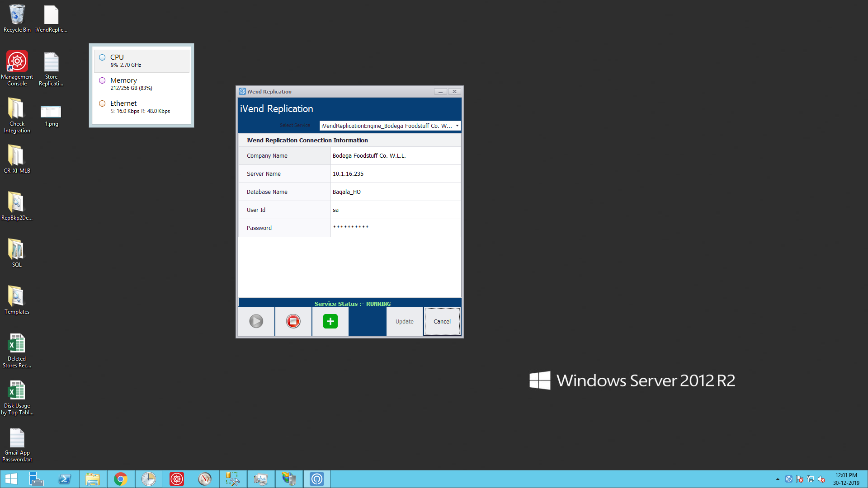Open Google Chrome from the taskbar
The width and height of the screenshot is (868, 488).
[120, 479]
